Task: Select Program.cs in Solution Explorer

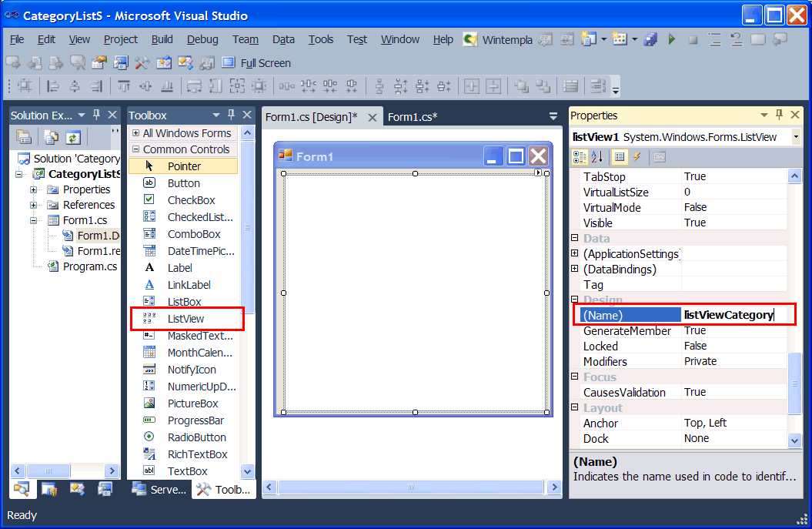Action: pos(90,266)
